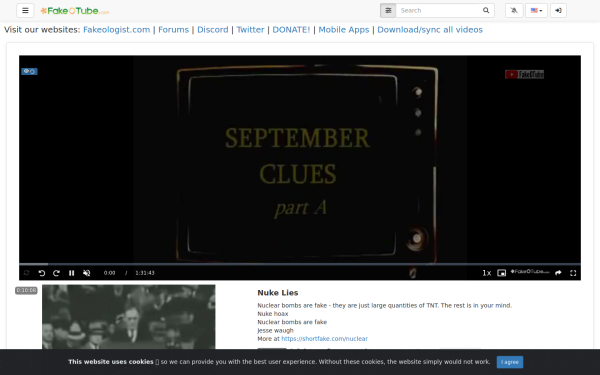Open the Forums link
This screenshot has height=375, width=600.
[173, 30]
